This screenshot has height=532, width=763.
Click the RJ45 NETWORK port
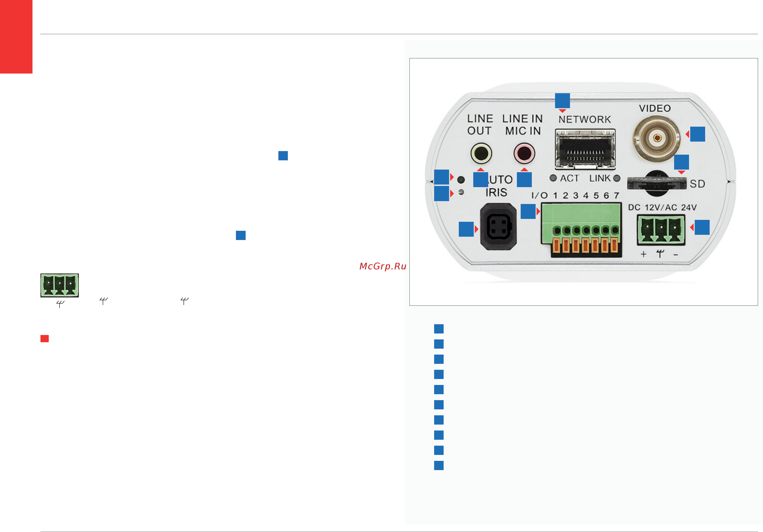(x=585, y=149)
